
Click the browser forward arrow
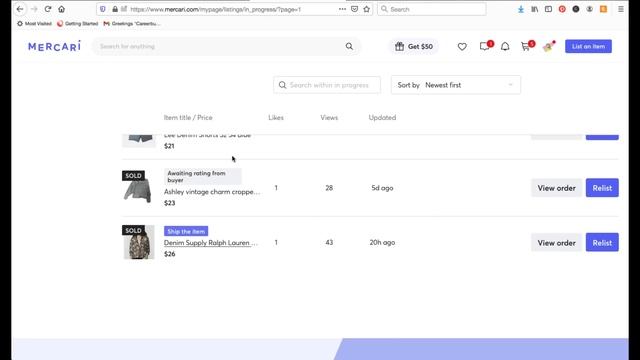click(34, 9)
